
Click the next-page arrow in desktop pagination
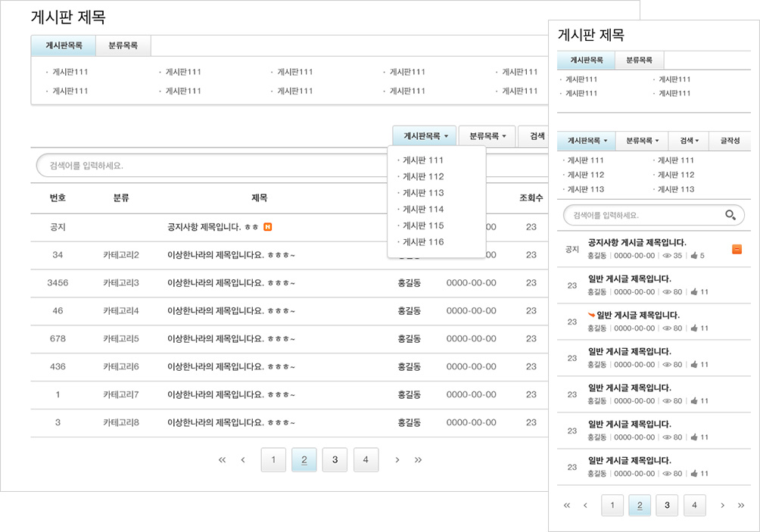[397, 459]
